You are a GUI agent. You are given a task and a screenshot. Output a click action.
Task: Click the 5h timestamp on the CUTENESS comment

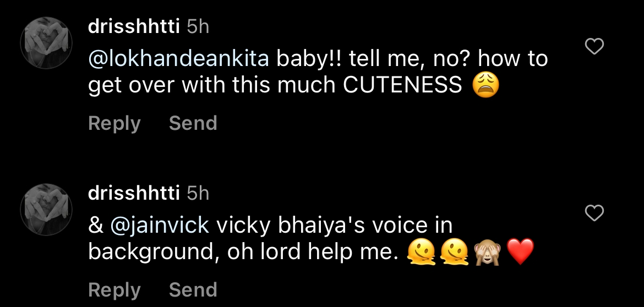pos(198,26)
